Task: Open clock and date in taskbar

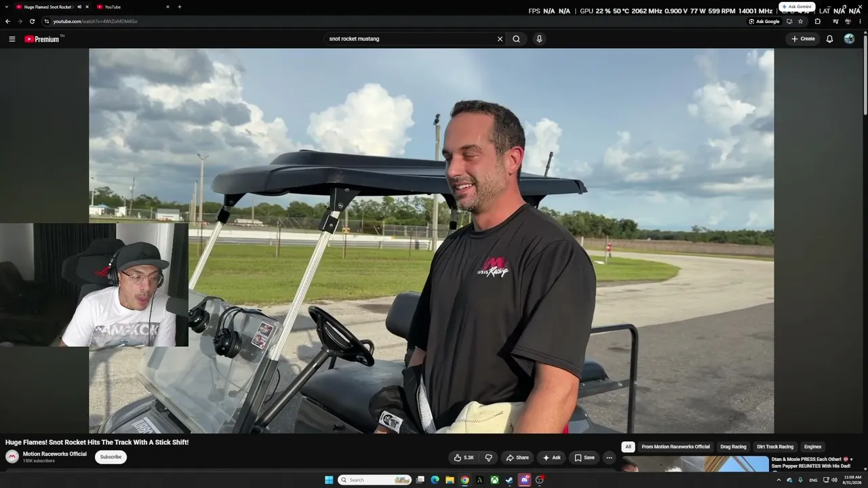Action: 852,480
